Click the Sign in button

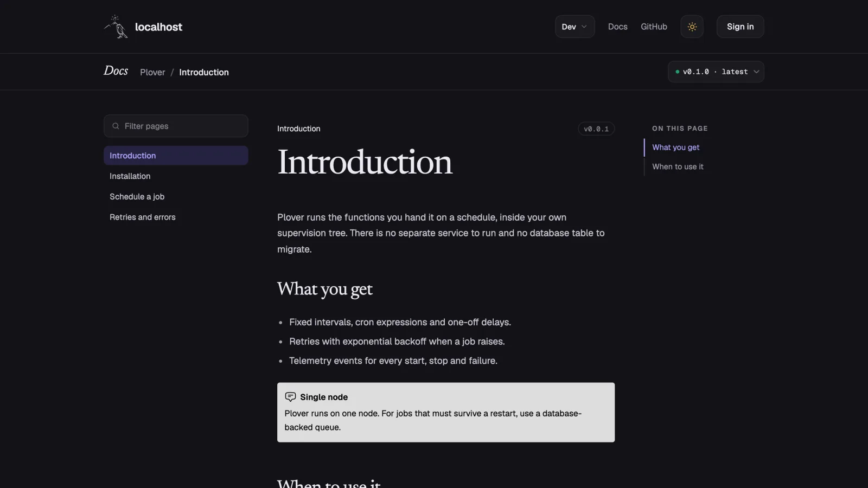click(740, 27)
